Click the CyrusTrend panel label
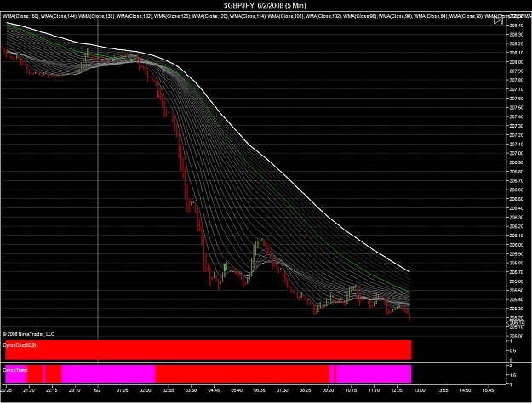The width and height of the screenshot is (532, 403). coord(15,370)
